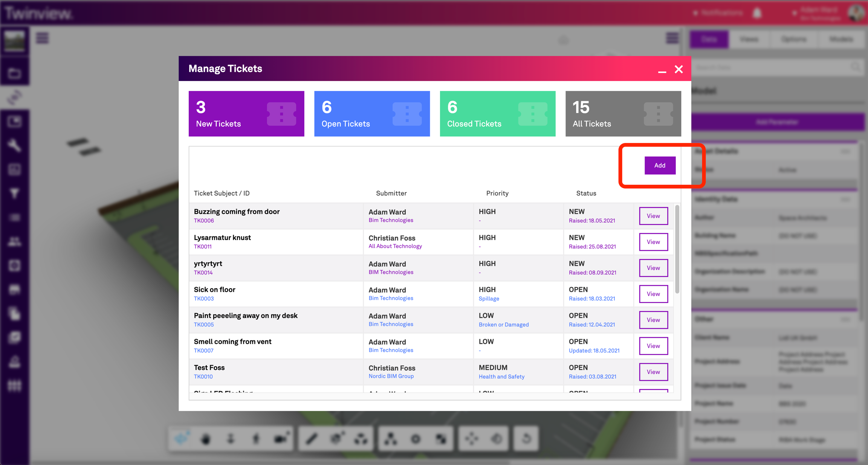Screen dimensions: 868x465
Task: Filter by the New Tickets tile
Action: [246, 114]
